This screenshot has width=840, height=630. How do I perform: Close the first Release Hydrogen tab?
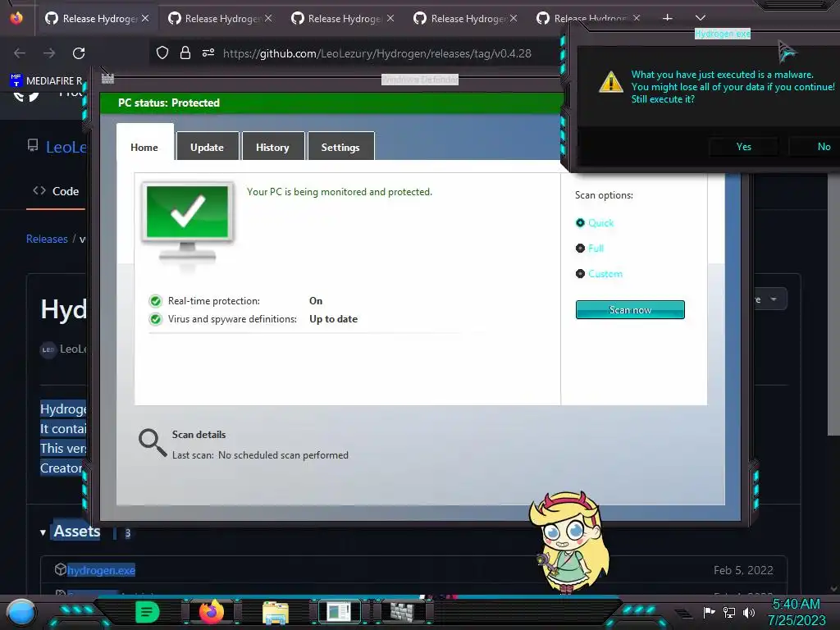145,18
